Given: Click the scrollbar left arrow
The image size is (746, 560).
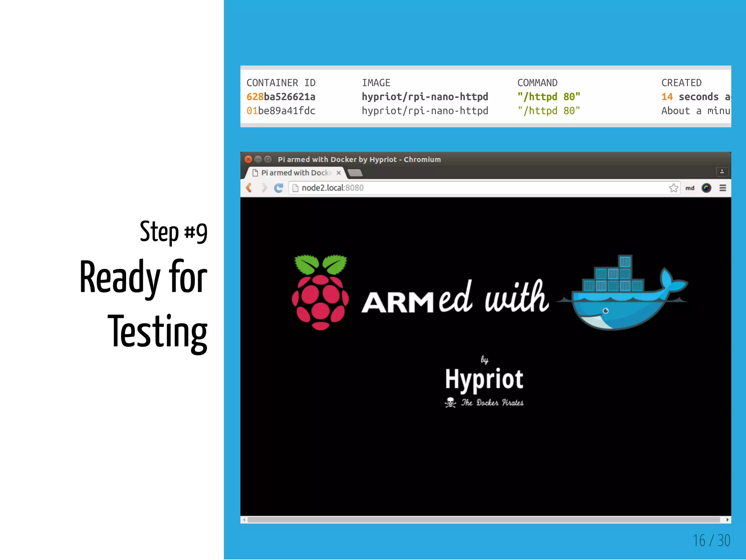Looking at the screenshot, I should [x=244, y=520].
